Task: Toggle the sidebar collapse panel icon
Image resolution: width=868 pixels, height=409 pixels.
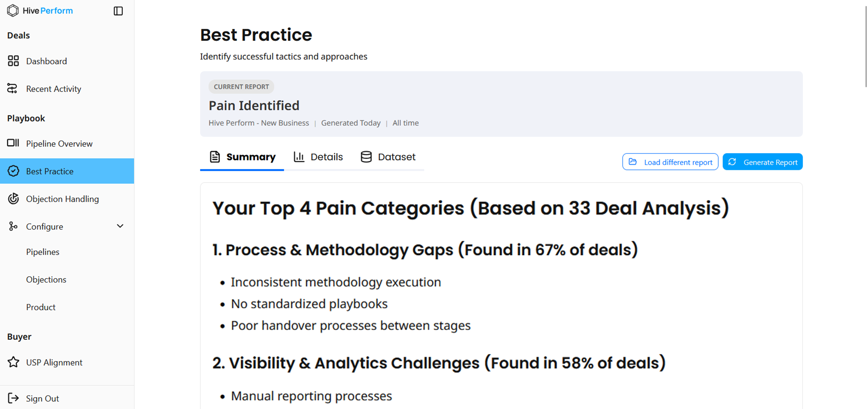Action: (118, 11)
